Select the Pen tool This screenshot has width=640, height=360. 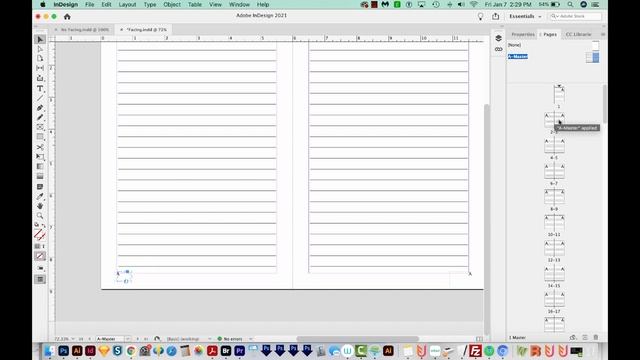[40, 108]
